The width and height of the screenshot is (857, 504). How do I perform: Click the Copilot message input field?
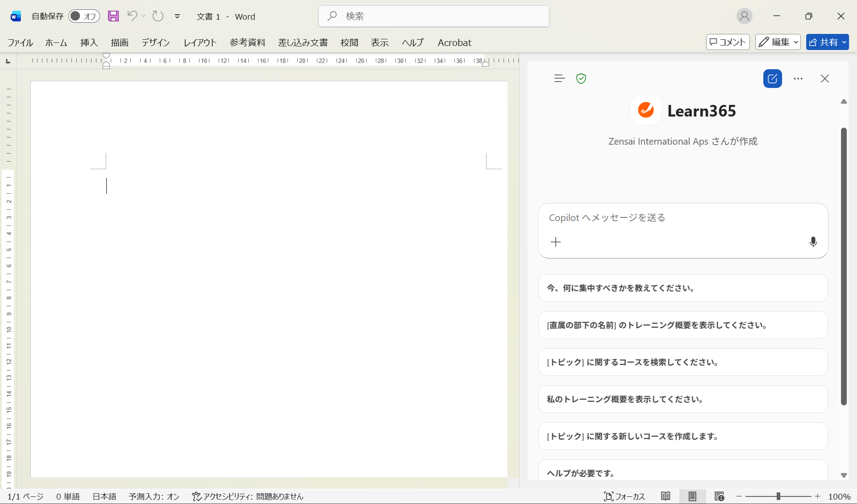click(x=683, y=218)
